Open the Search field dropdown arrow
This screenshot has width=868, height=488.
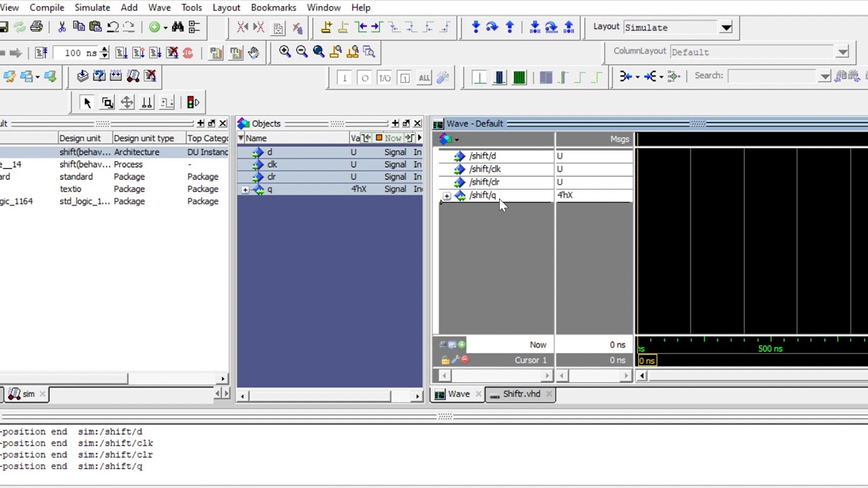coord(825,76)
